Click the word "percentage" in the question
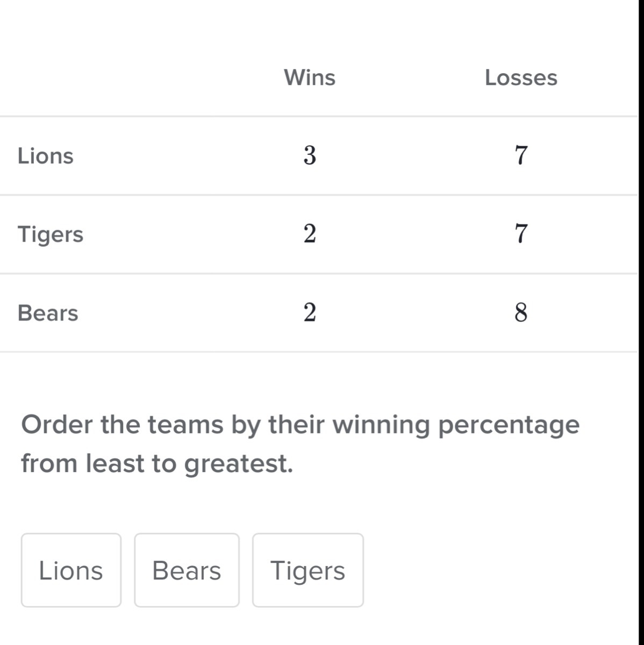The width and height of the screenshot is (644, 645). click(509, 426)
